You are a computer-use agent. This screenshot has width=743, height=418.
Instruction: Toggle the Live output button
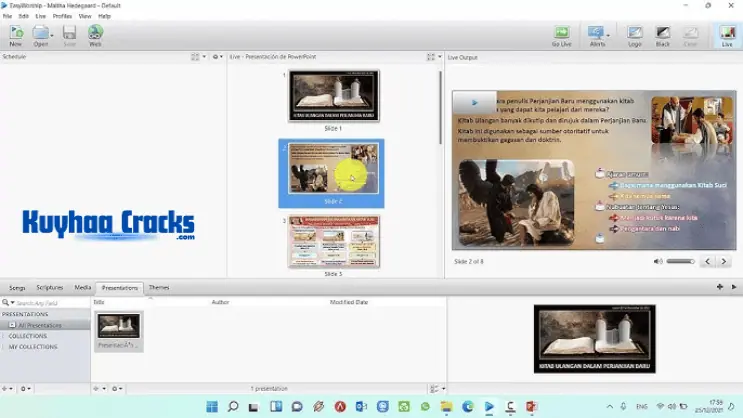726,36
